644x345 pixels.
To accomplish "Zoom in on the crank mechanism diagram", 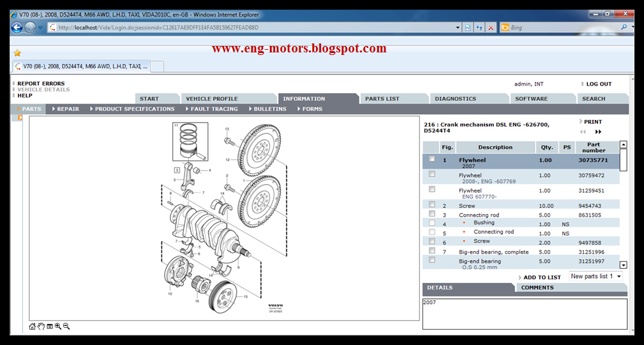I will click(x=58, y=326).
